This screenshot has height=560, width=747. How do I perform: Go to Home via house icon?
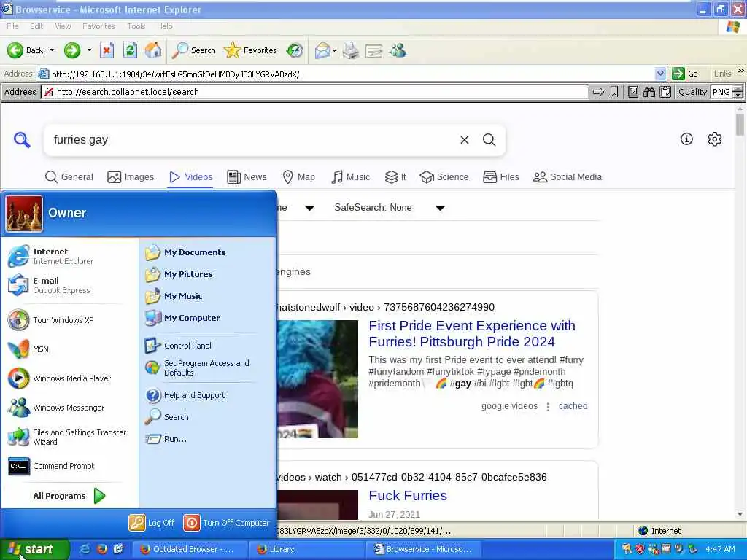[x=153, y=50]
